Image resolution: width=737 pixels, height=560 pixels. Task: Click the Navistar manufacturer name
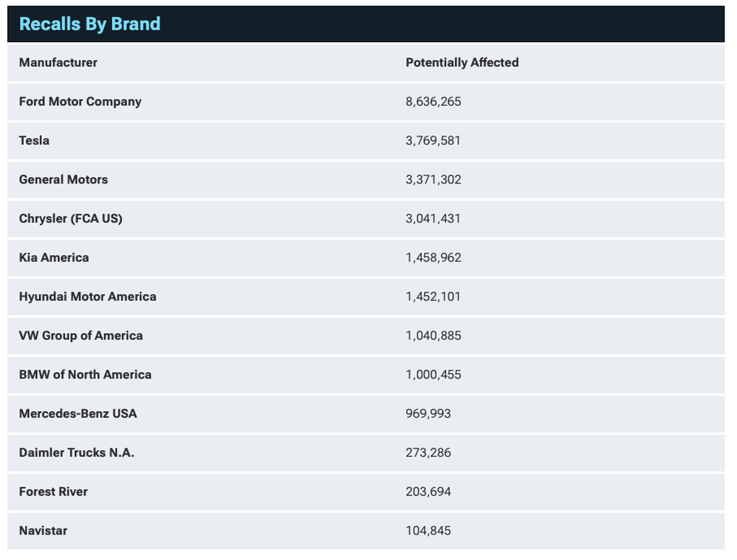(x=43, y=531)
